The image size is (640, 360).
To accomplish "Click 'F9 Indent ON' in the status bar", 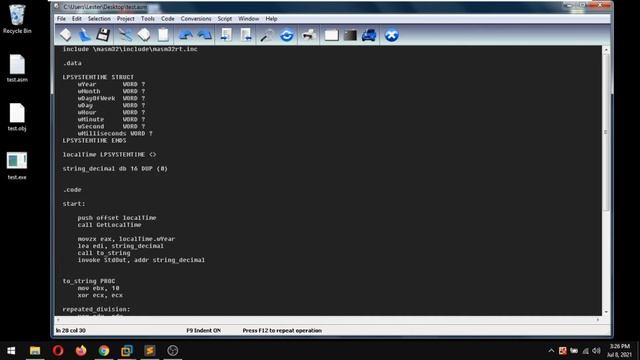I will pos(203,331).
